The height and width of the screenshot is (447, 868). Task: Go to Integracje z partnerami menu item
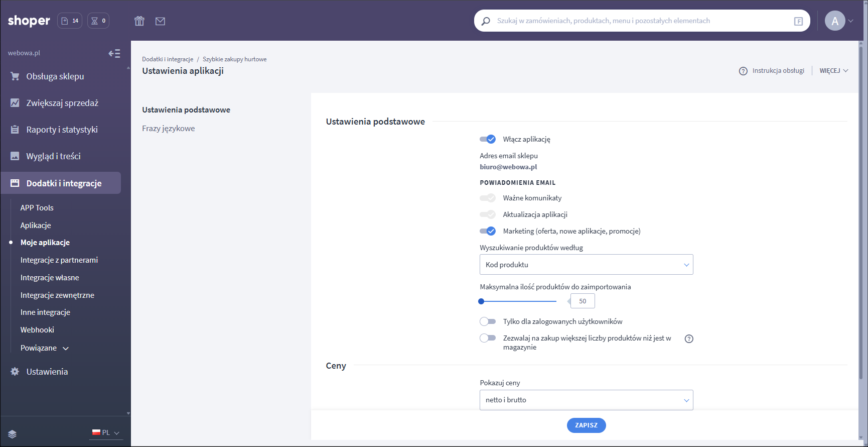[59, 260]
